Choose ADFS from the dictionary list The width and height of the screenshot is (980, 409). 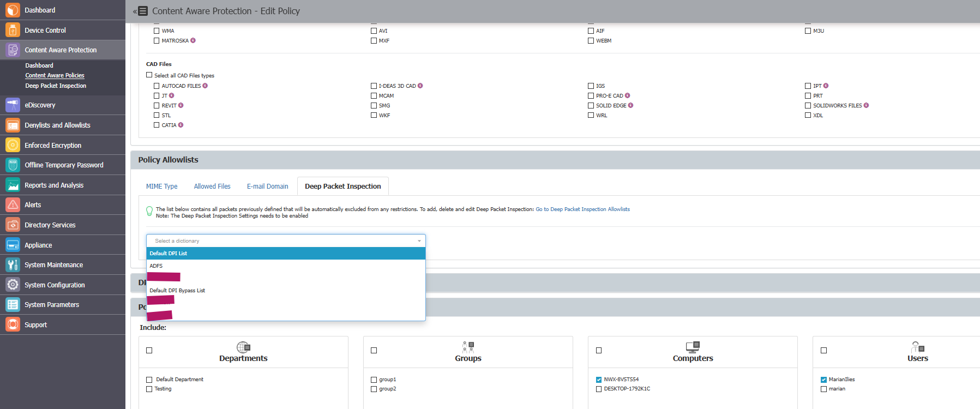[286, 266]
